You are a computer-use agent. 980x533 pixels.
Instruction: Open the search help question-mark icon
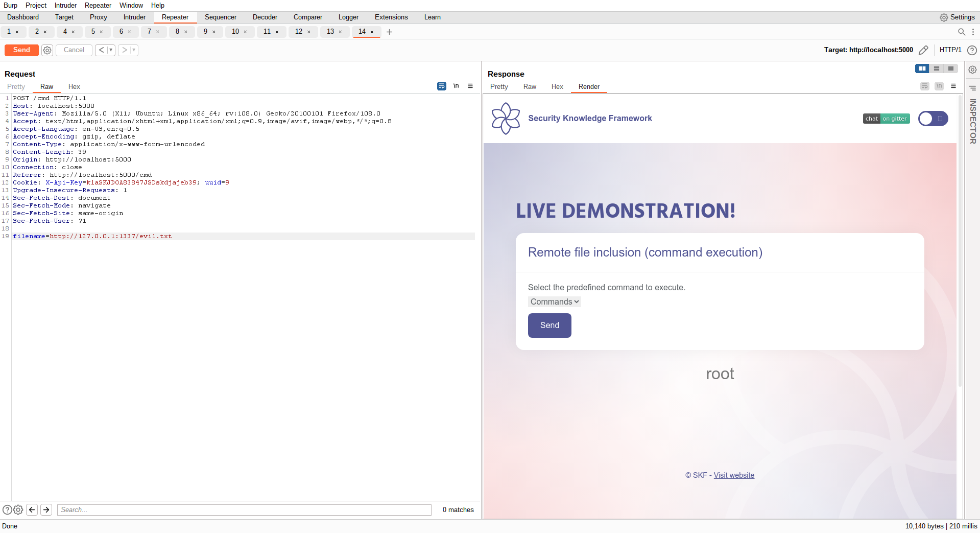(x=7, y=509)
